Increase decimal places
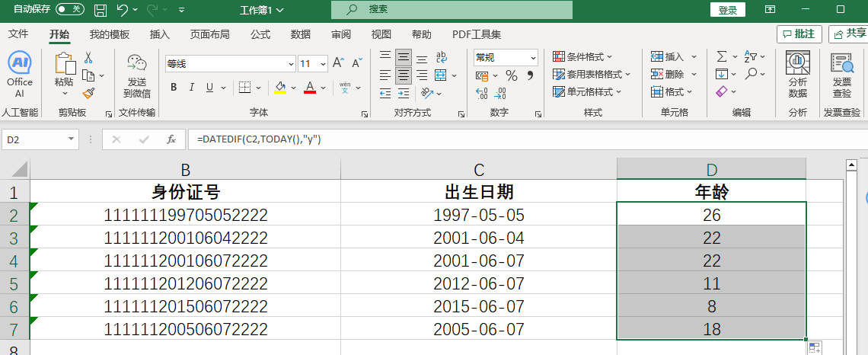The width and height of the screenshot is (868, 355). coord(482,93)
